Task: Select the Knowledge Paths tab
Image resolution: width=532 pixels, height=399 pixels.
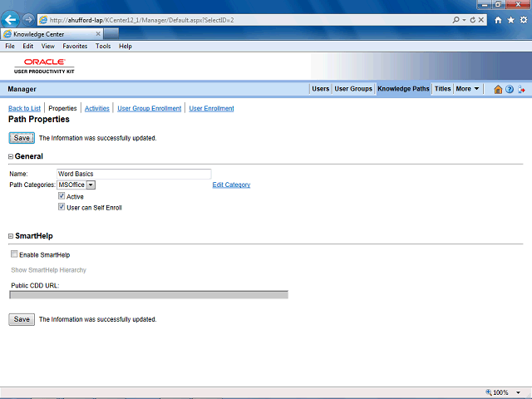Action: point(403,89)
